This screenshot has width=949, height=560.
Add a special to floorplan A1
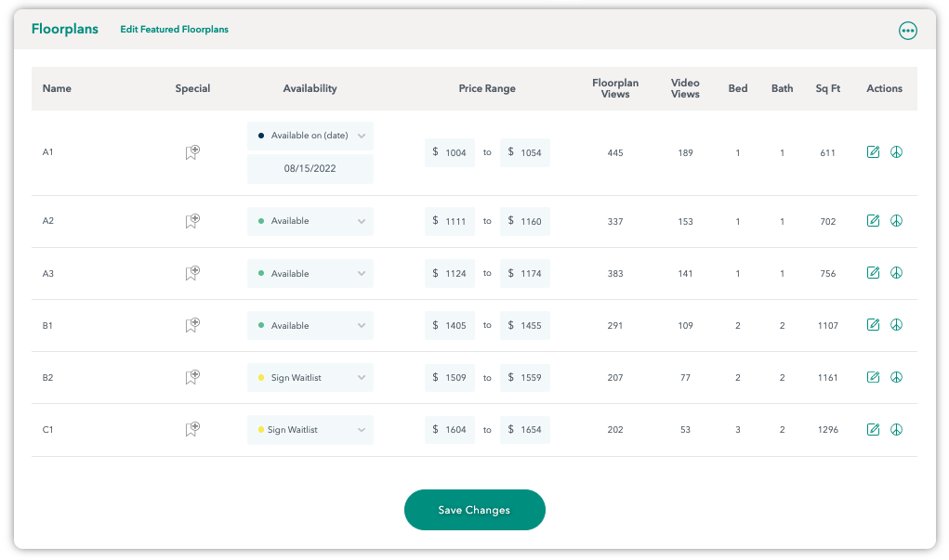click(192, 151)
